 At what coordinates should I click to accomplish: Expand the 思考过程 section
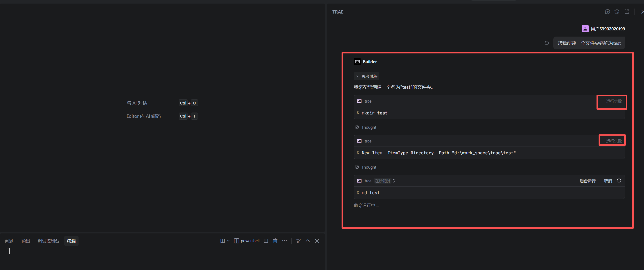tap(366, 76)
